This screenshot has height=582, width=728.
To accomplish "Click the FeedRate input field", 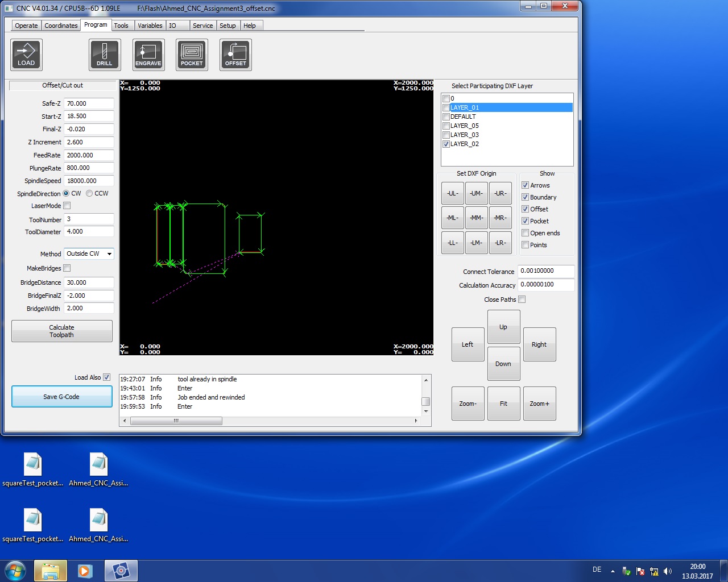I will [89, 155].
